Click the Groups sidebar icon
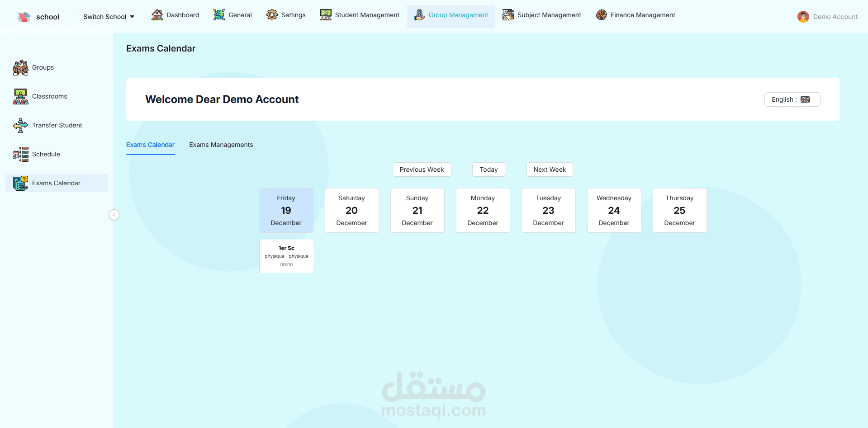868x428 pixels. point(20,67)
